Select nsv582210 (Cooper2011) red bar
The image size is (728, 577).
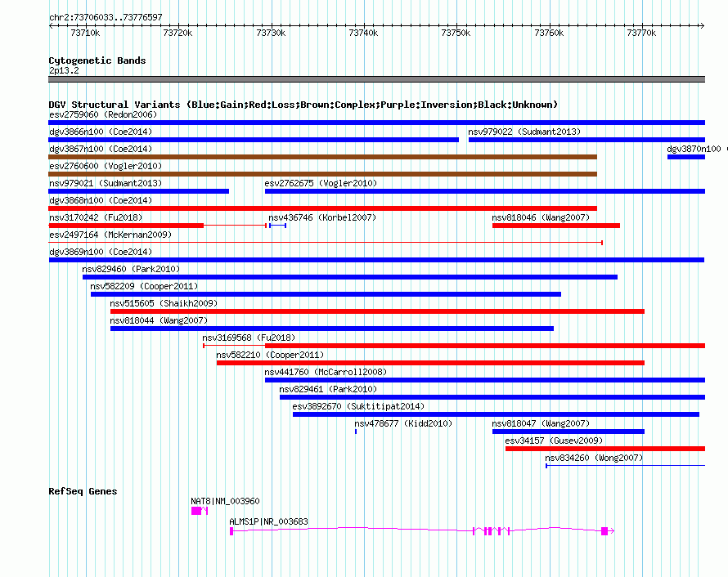(430, 363)
